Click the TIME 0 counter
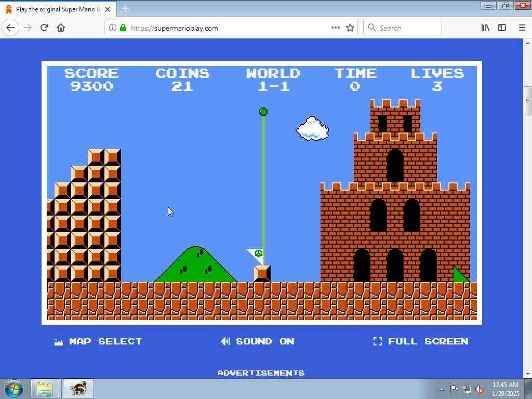This screenshot has width=532, height=399. tap(355, 79)
